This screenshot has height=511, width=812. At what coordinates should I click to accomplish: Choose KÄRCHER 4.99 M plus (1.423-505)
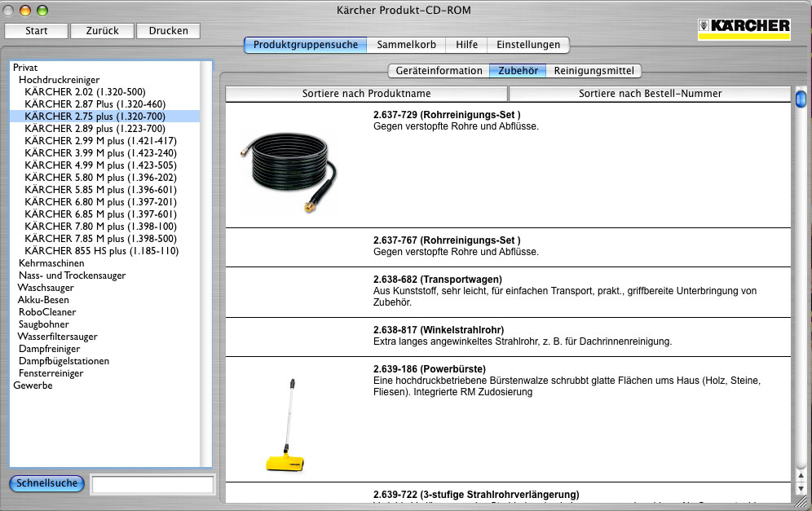[100, 165]
